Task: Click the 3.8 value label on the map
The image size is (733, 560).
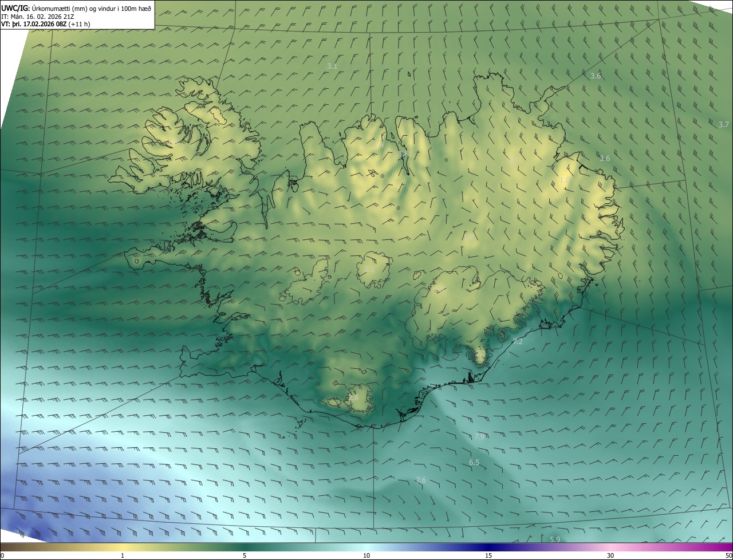Action: click(x=403, y=155)
